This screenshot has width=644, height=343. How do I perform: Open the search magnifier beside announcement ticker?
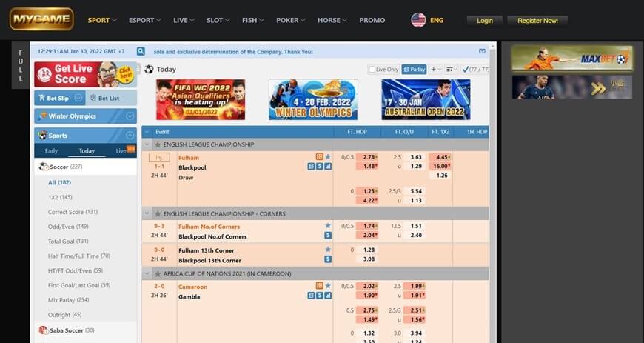tap(141, 51)
